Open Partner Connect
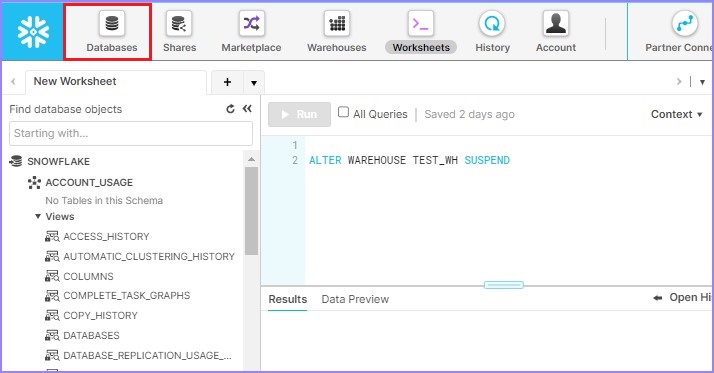Viewport: 714px width, 373px height. point(678,32)
